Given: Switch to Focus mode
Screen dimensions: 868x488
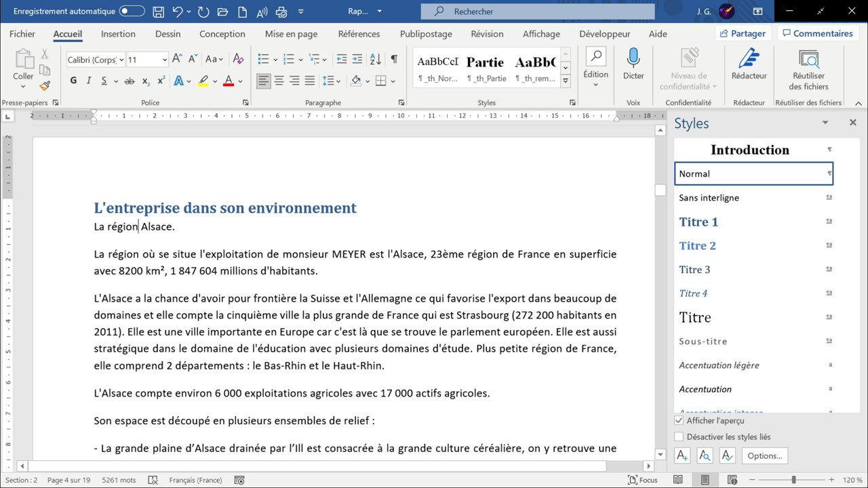Looking at the screenshot, I should [643, 480].
